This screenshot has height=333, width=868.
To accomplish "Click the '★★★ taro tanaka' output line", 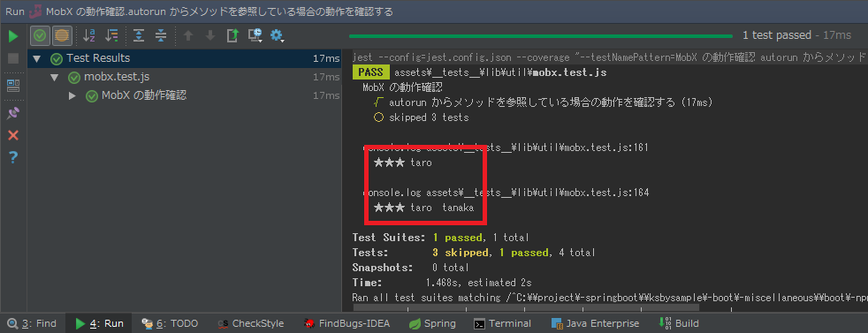I will pyautogui.click(x=424, y=208).
